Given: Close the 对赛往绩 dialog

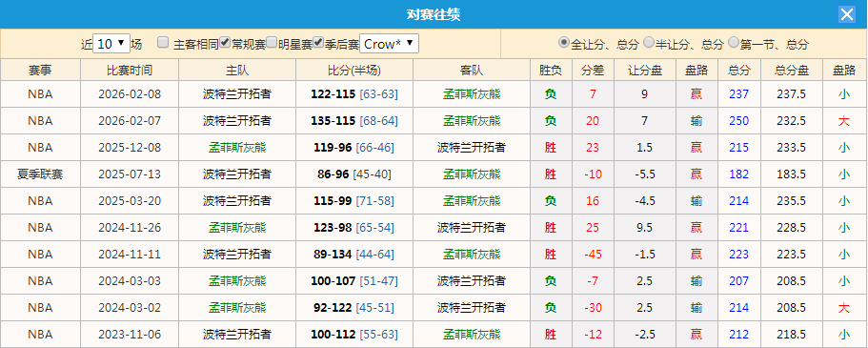Looking at the screenshot, I should pos(846,14).
